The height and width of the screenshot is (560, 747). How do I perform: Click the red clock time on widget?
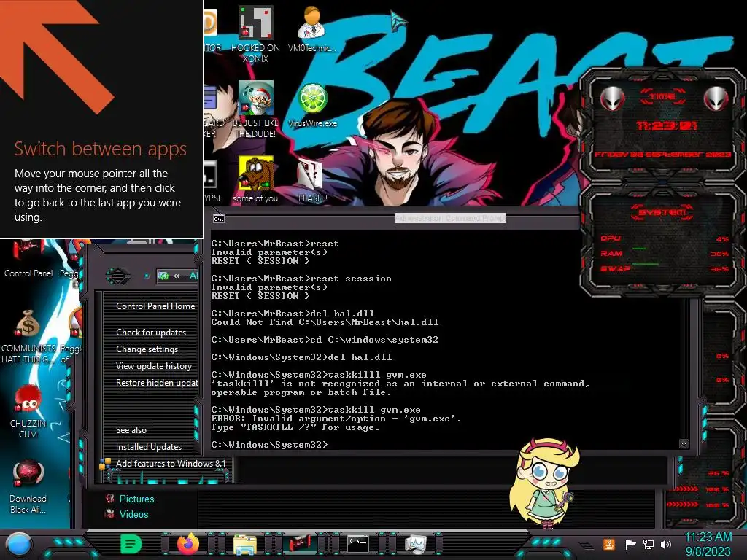[x=667, y=125]
